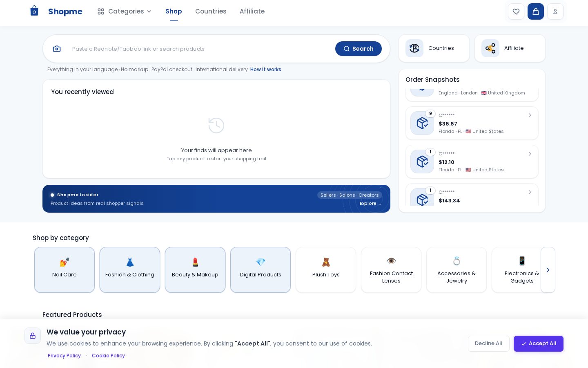Click the 'Sellers · Salons · Creators' tag
Viewport: 588px width, 368px height.
350,195
